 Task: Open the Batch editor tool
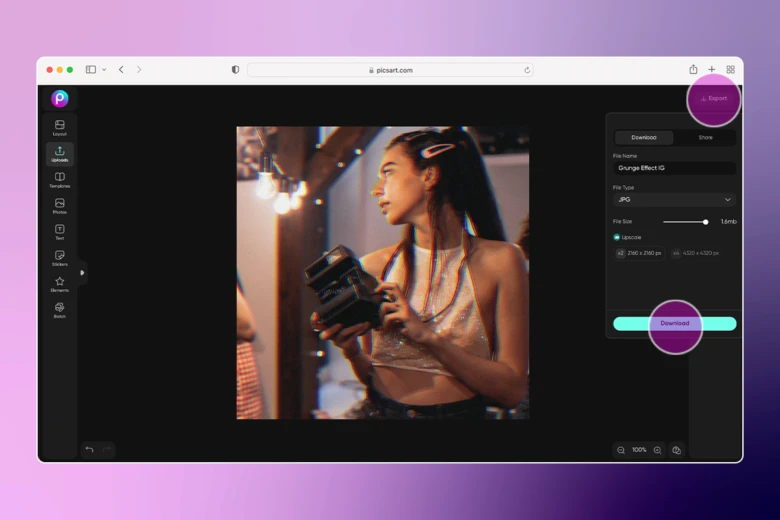[60, 310]
